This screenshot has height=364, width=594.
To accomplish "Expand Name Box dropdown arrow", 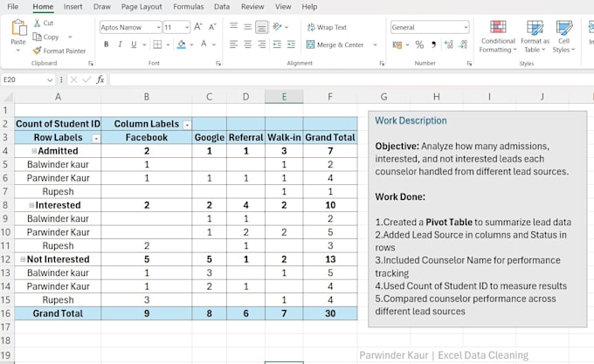I will 50,79.
